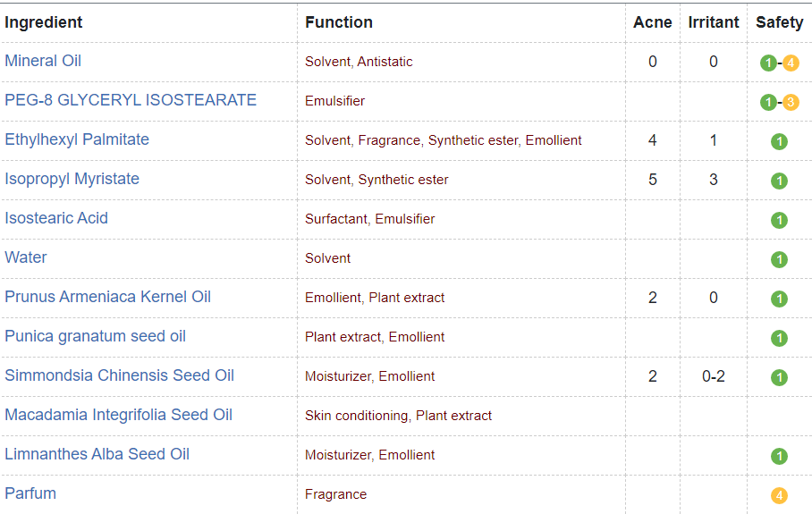The height and width of the screenshot is (514, 812).
Task: Click green safety badge for Isostearic Acid
Action: click(x=779, y=220)
